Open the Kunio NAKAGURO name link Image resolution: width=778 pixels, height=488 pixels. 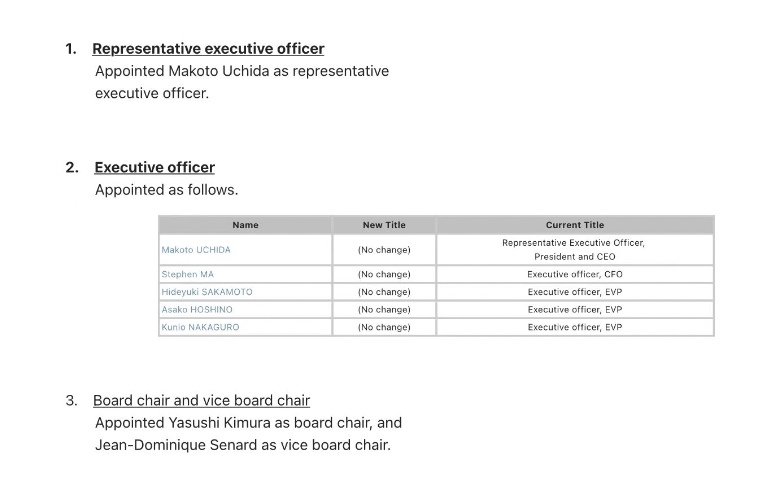pos(200,327)
